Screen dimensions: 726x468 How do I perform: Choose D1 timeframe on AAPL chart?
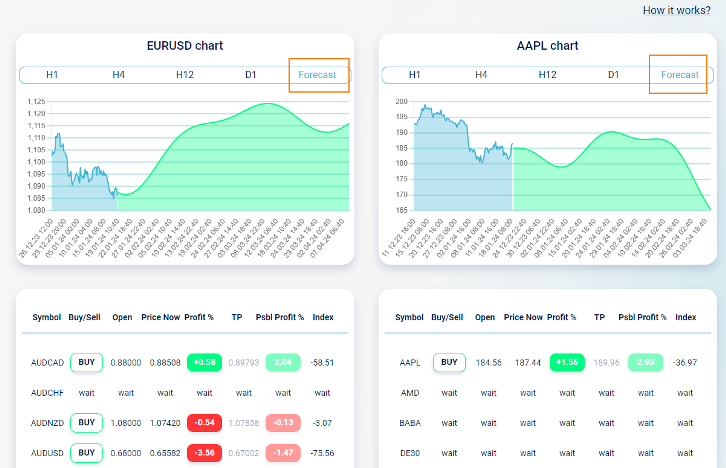point(614,75)
